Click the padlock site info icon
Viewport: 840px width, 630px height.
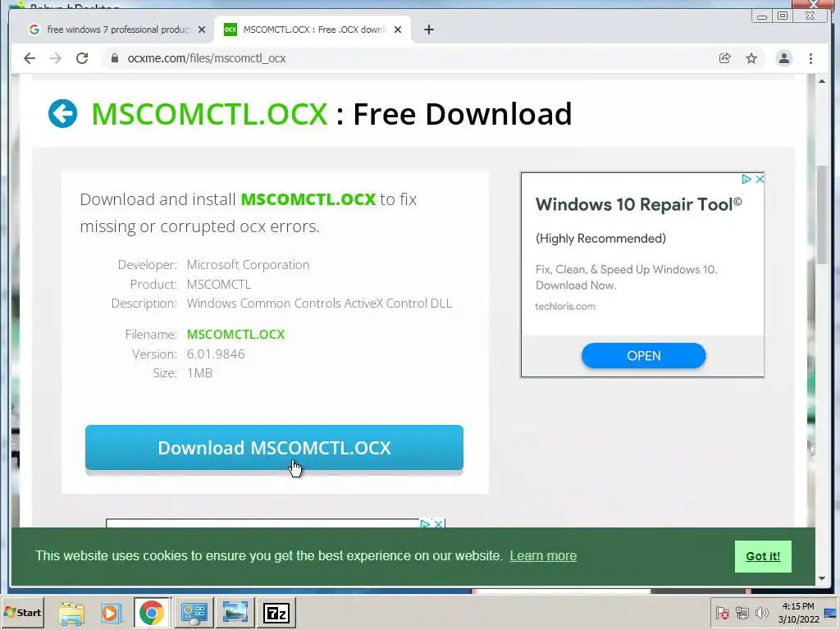pos(114,58)
